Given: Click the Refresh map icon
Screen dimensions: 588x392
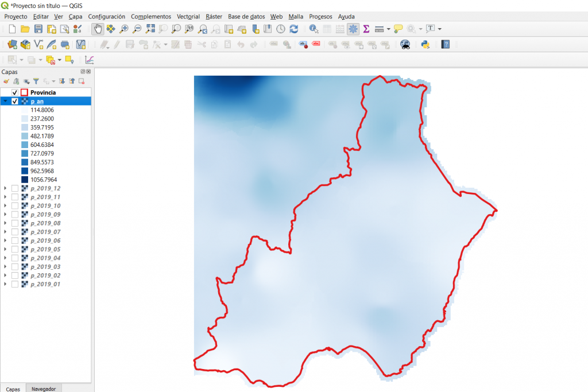Looking at the screenshot, I should tap(294, 29).
